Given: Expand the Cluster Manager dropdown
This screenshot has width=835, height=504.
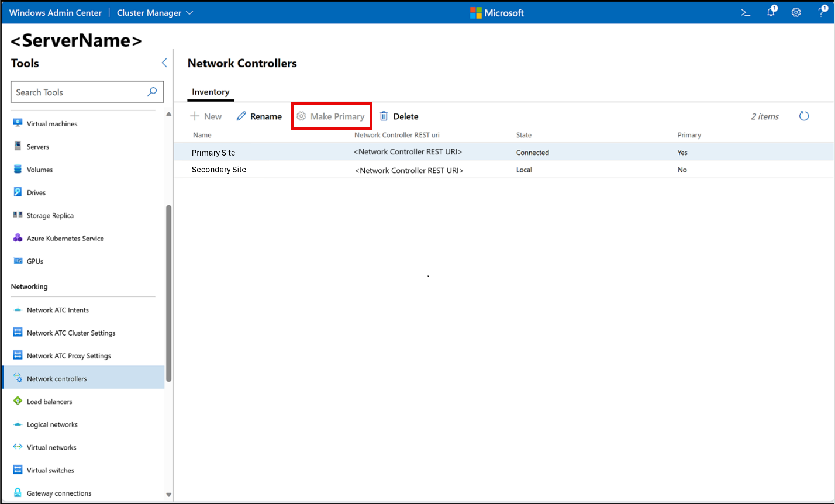Looking at the screenshot, I should [155, 13].
